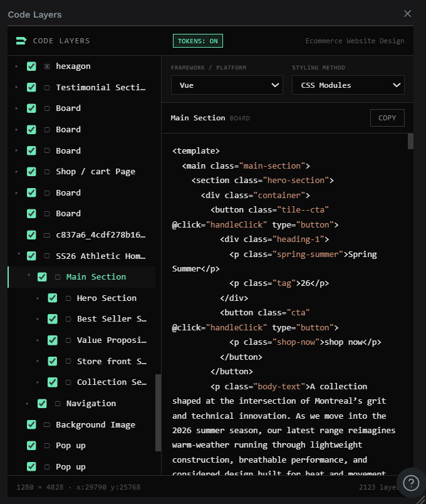Expand the Best Seller Section layer

(x=38, y=319)
